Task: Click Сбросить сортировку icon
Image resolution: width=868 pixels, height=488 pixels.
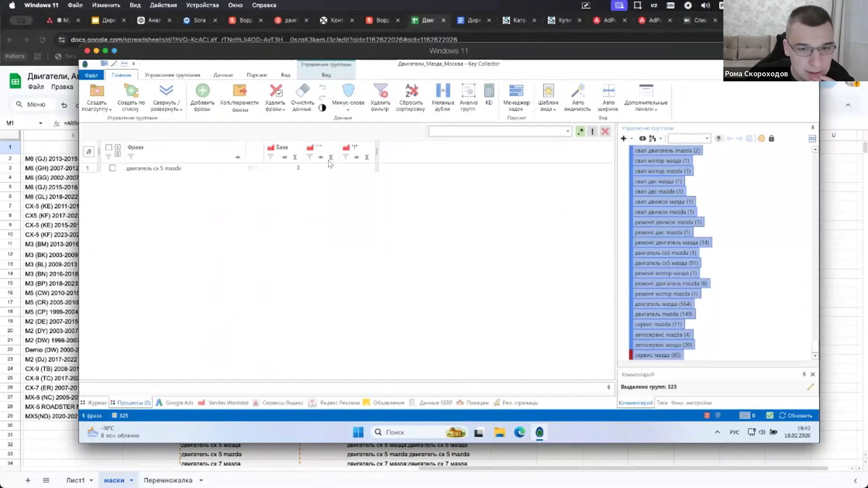Action: [411, 91]
